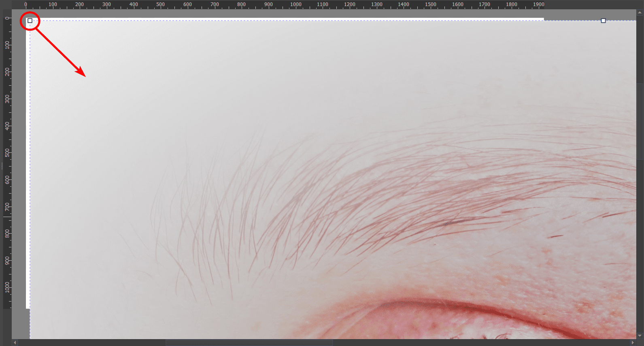Image resolution: width=644 pixels, height=346 pixels.
Task: Click the horizontal scrollbar left arrow
Action: tap(15, 343)
